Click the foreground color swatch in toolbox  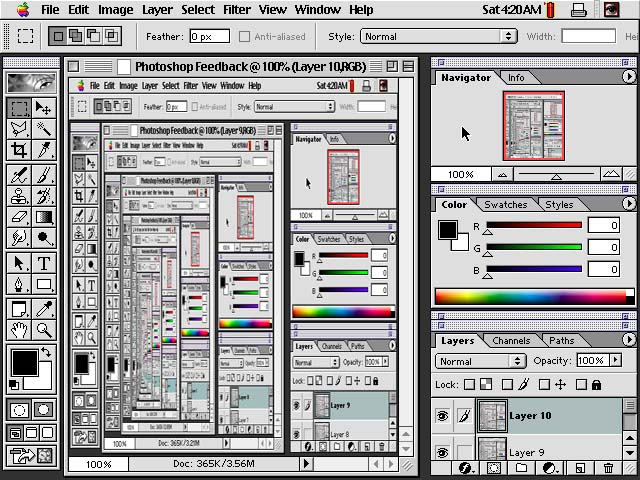coord(24,363)
